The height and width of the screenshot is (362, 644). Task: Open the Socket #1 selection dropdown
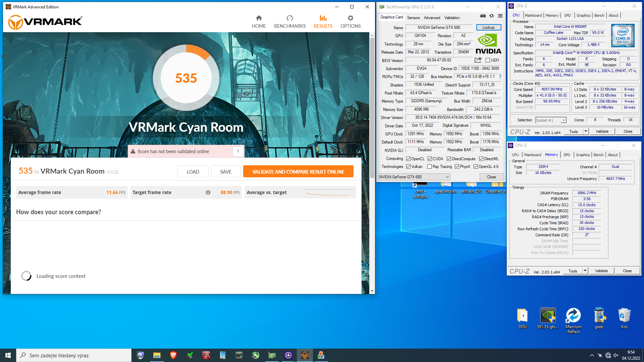[551, 120]
